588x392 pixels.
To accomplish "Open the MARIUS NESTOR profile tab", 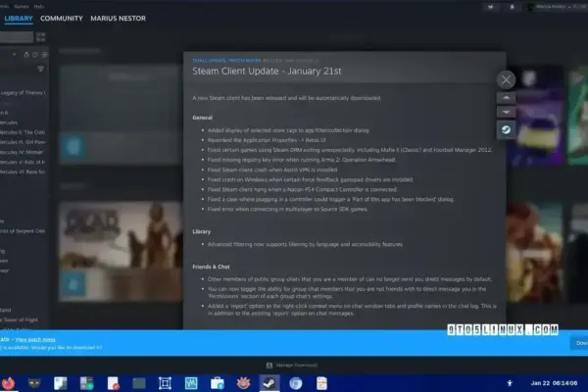I will [x=119, y=19].
